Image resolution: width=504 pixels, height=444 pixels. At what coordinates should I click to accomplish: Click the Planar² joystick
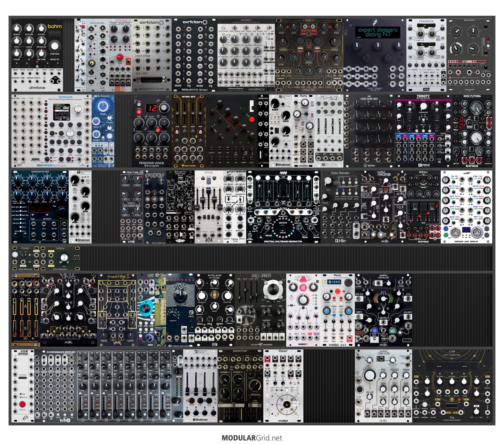pyautogui.click(x=286, y=404)
